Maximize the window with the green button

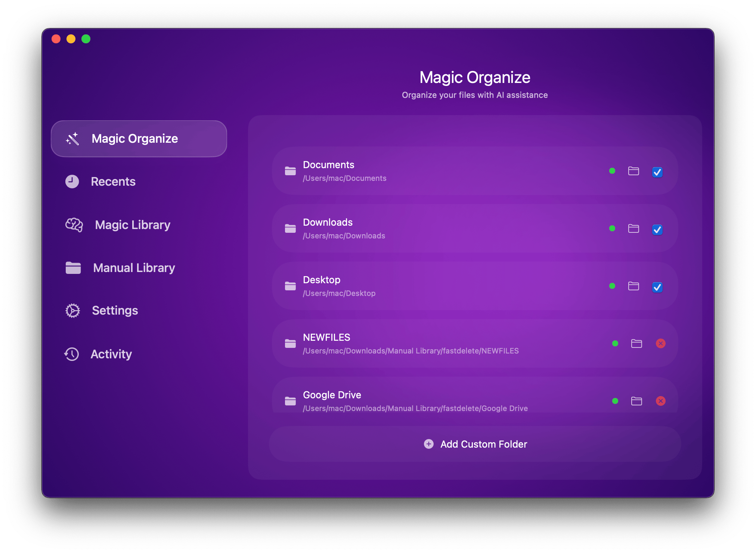(x=86, y=39)
